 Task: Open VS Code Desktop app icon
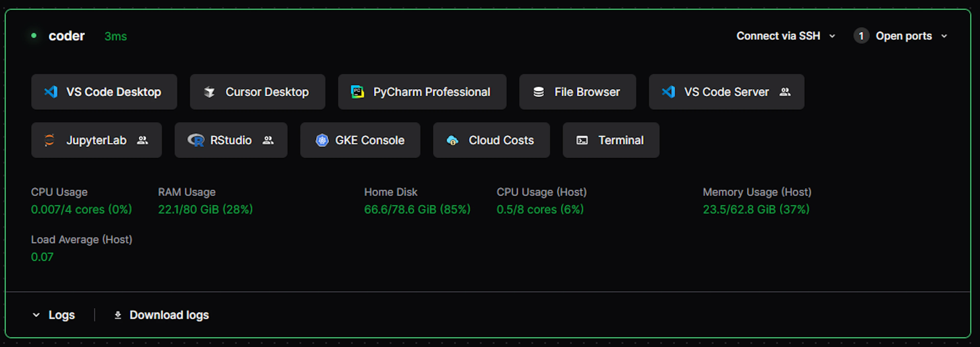coord(51,92)
